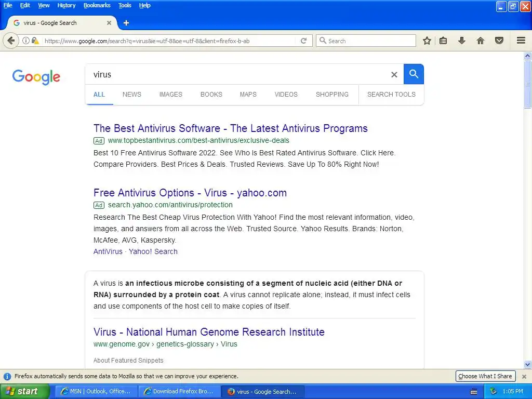Click the system tray security shield icon
This screenshot has height=399, width=532.
[x=494, y=391]
